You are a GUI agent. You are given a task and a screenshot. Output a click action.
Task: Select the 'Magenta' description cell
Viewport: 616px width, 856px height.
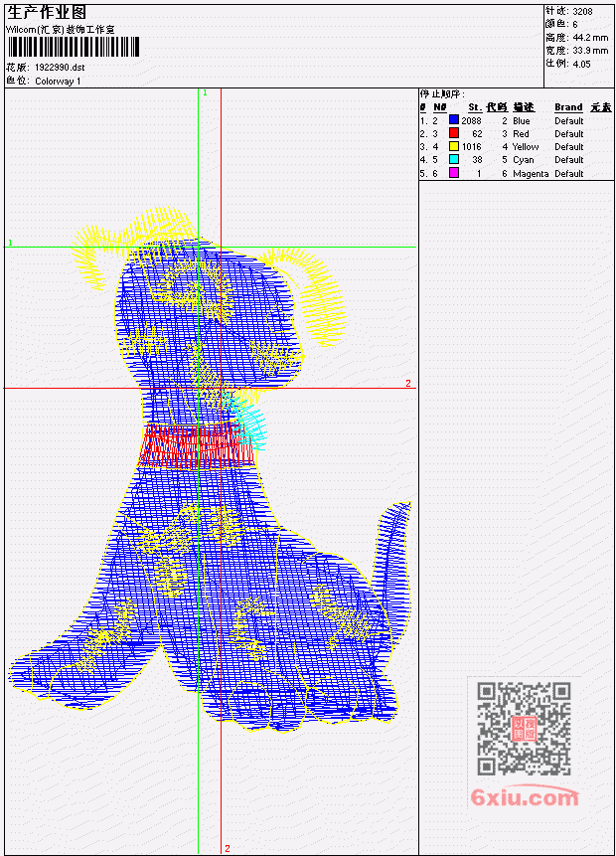[x=531, y=174]
